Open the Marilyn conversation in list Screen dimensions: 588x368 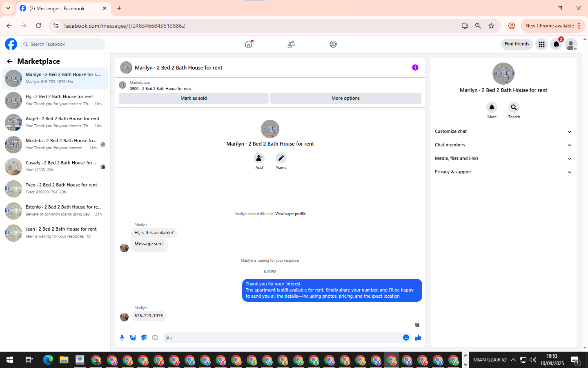[55, 78]
